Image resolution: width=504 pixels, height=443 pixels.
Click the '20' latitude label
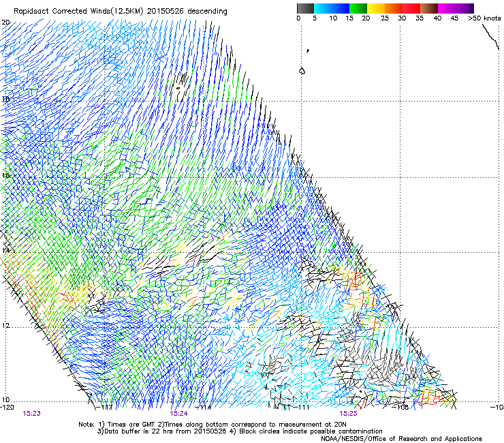point(5,22)
